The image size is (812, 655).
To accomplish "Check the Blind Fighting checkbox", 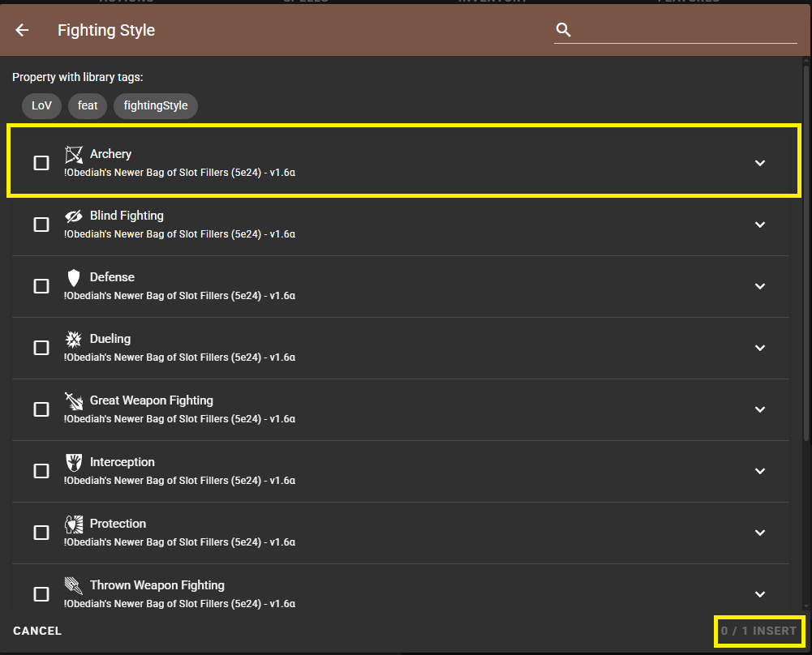I will 41,225.
